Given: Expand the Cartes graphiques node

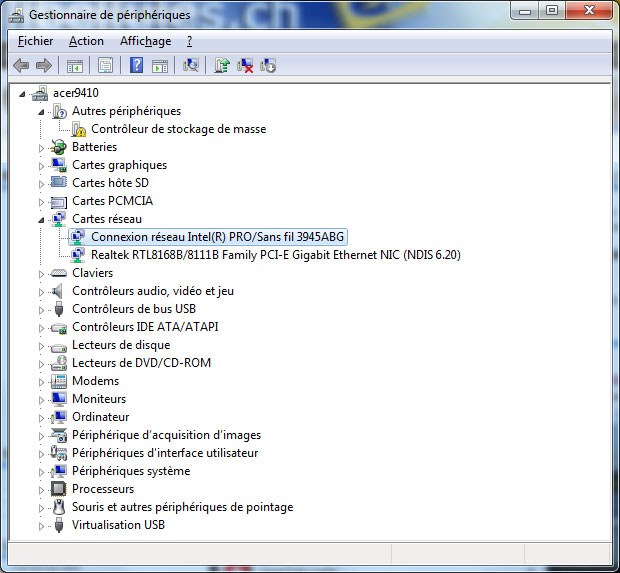Looking at the screenshot, I should coord(41,166).
